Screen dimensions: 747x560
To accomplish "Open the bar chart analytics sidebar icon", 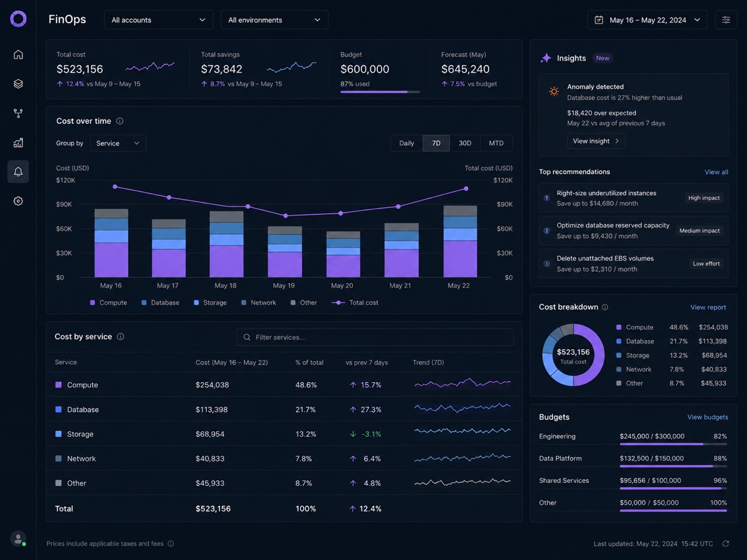I will [x=18, y=142].
